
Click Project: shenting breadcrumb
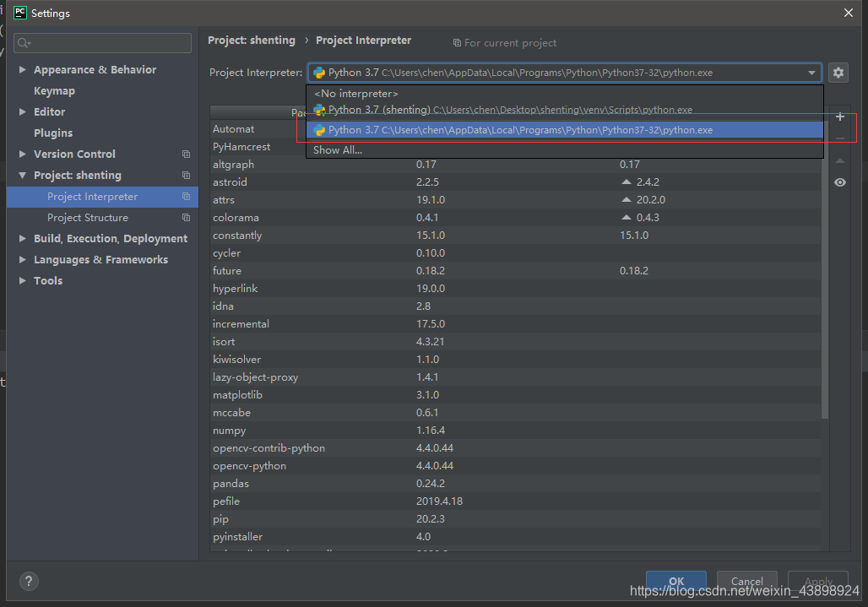252,41
